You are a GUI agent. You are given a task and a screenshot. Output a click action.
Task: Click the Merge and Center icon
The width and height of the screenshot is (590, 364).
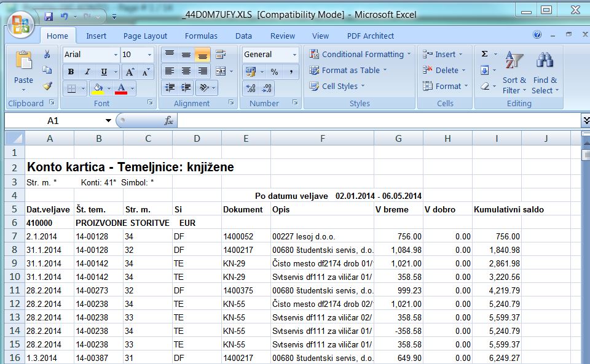221,71
